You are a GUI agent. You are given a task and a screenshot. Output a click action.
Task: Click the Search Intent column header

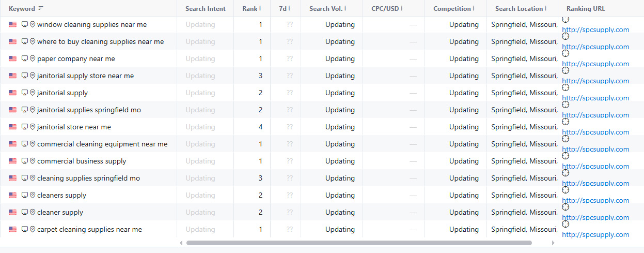[206, 8]
